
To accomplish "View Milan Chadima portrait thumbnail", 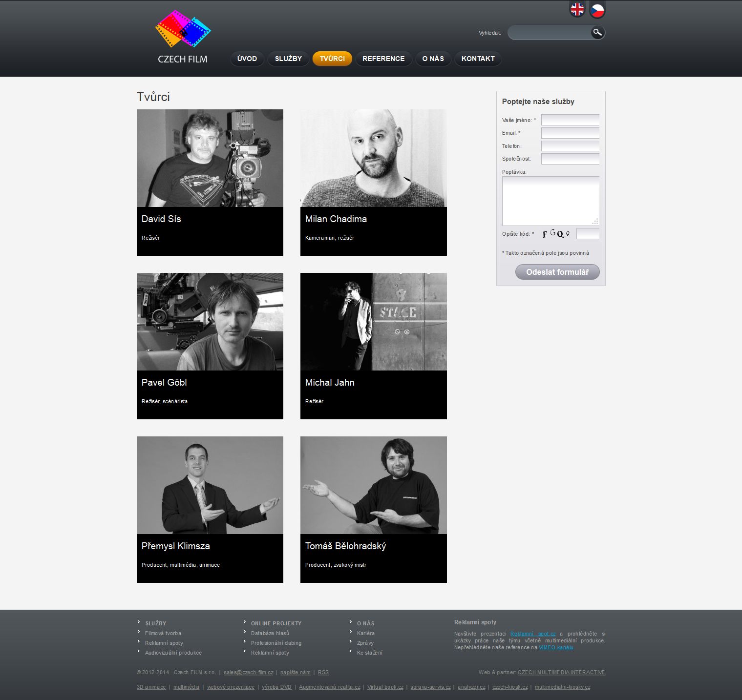I will coord(374,158).
